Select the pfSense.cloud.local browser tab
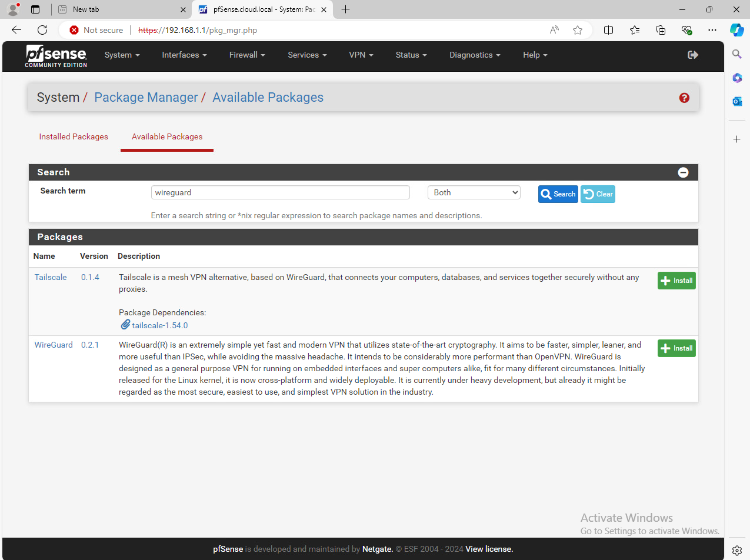Image resolution: width=750 pixels, height=560 pixels. point(263,9)
